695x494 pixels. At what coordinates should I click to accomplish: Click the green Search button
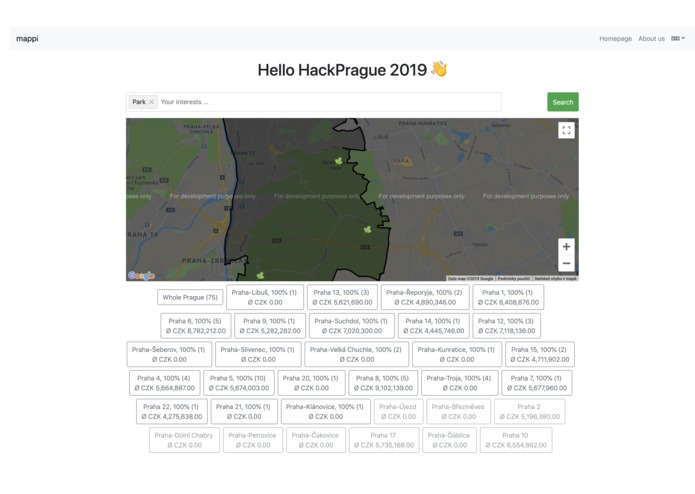(x=562, y=102)
